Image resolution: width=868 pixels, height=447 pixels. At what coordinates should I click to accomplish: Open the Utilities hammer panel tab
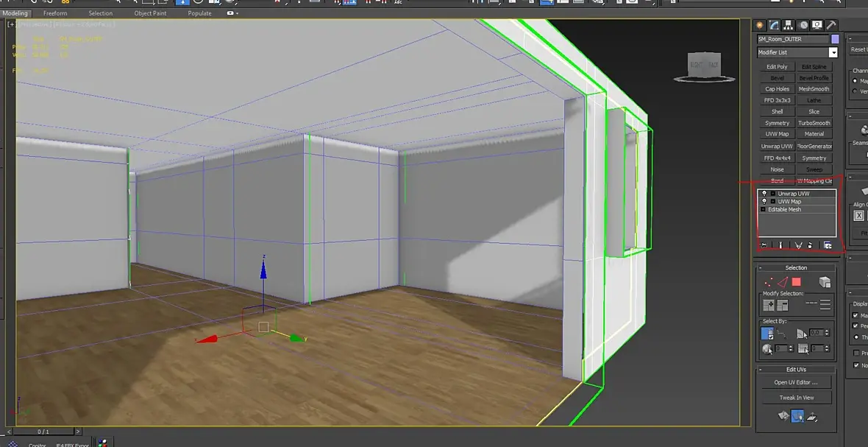pyautogui.click(x=831, y=25)
